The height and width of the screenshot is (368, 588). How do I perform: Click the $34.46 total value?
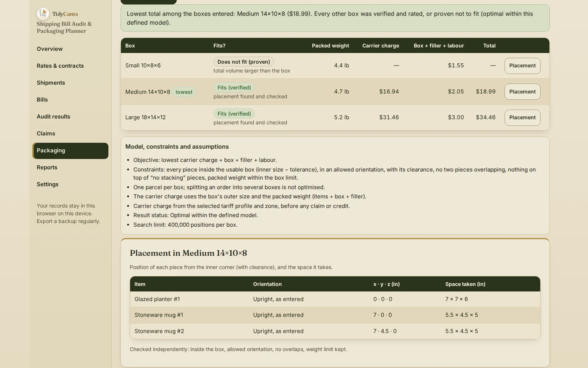coord(485,117)
